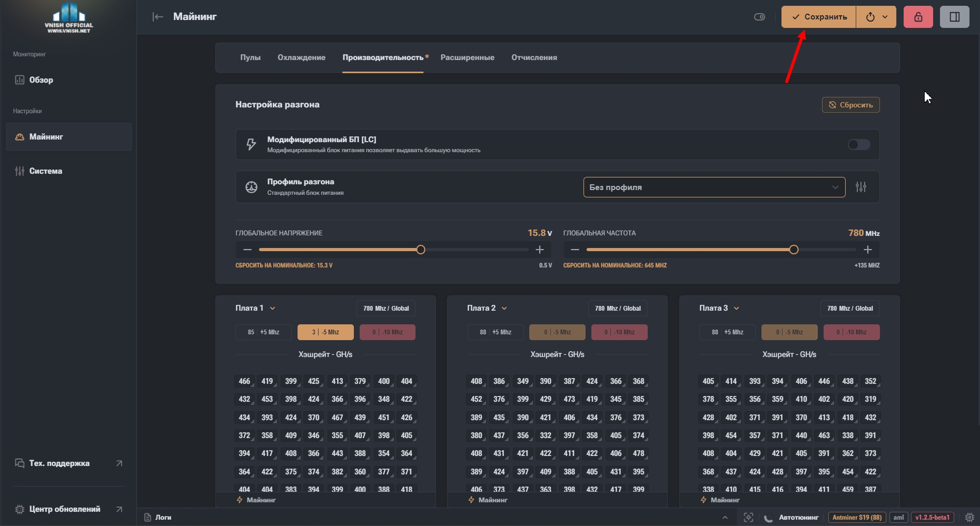
Task: Reset voltage to nominal 15.3 V
Action: pyautogui.click(x=284, y=265)
